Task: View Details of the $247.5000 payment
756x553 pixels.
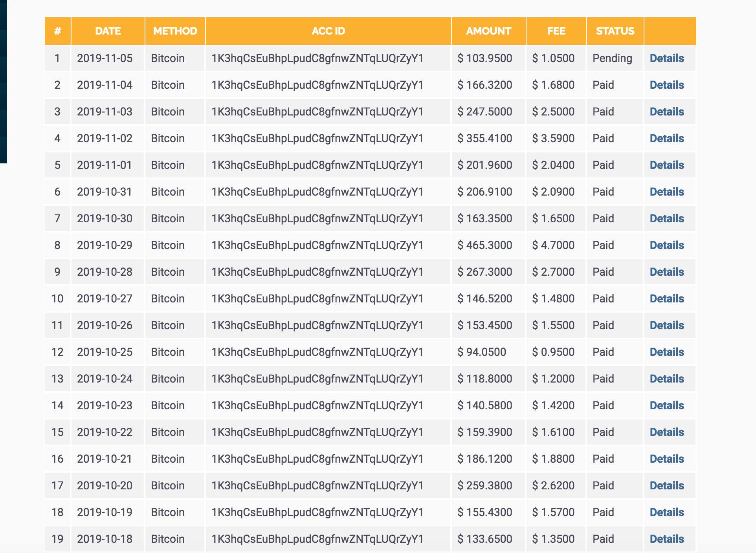Action: click(666, 112)
